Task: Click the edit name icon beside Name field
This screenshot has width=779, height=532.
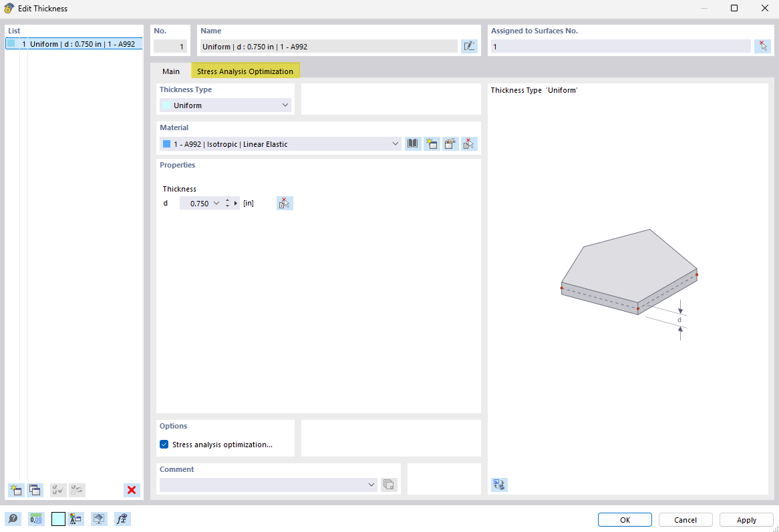Action: pyautogui.click(x=469, y=46)
